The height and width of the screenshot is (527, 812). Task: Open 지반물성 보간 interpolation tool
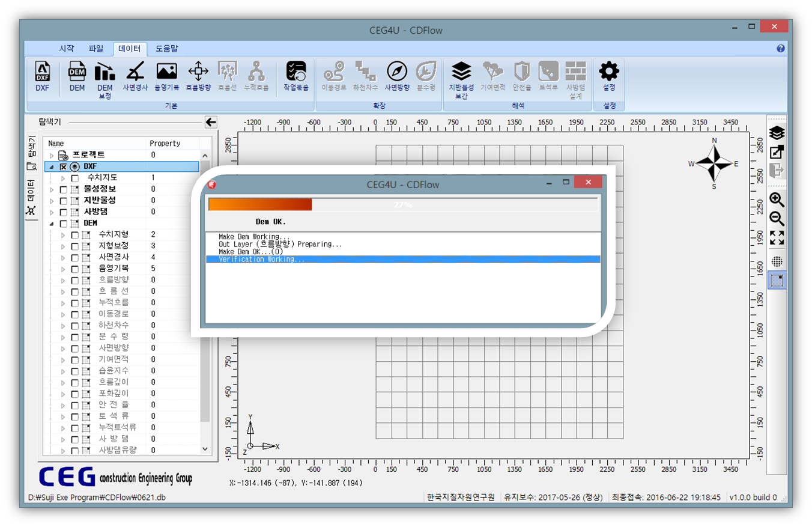(x=461, y=80)
